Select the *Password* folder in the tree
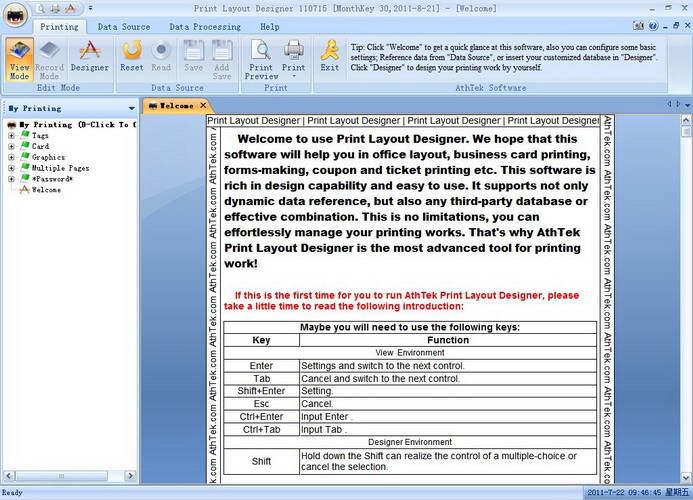Image resolution: width=693 pixels, height=500 pixels. coord(52,179)
